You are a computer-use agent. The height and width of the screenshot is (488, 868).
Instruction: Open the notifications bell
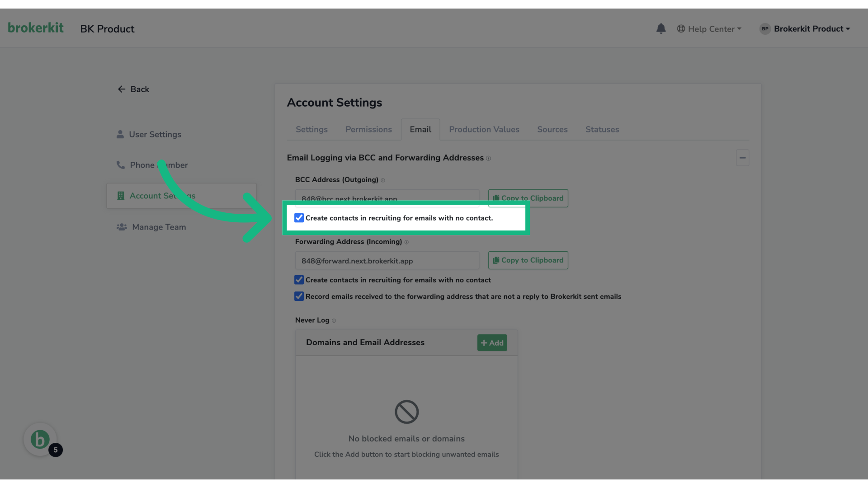point(661,28)
